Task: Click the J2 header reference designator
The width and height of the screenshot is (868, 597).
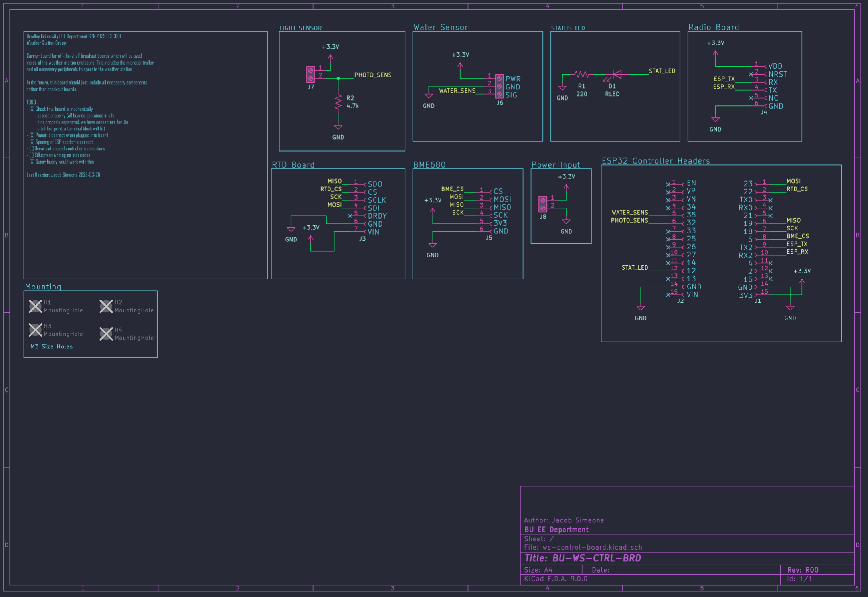Action: pyautogui.click(x=680, y=301)
